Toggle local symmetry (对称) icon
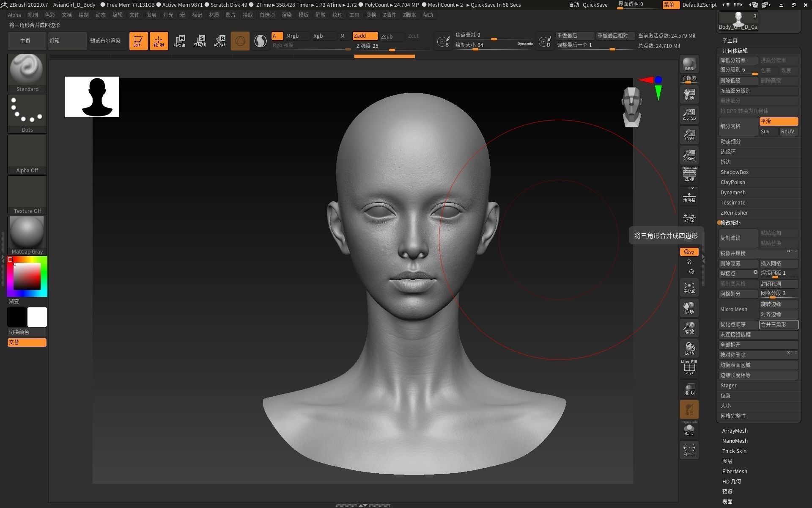Image resolution: width=812 pixels, height=508 pixels. 689,217
